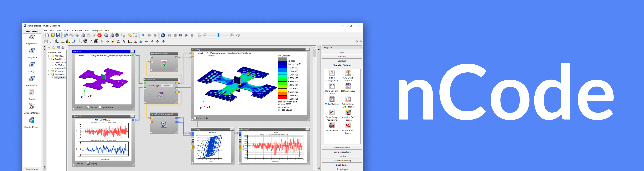Save the process with floppy disk icon
644x171 pixels.
(58, 35)
